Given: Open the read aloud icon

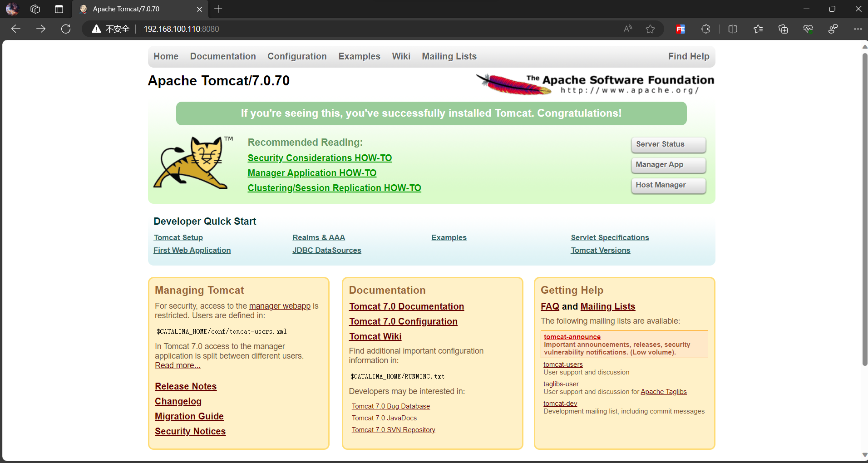Looking at the screenshot, I should tap(628, 29).
